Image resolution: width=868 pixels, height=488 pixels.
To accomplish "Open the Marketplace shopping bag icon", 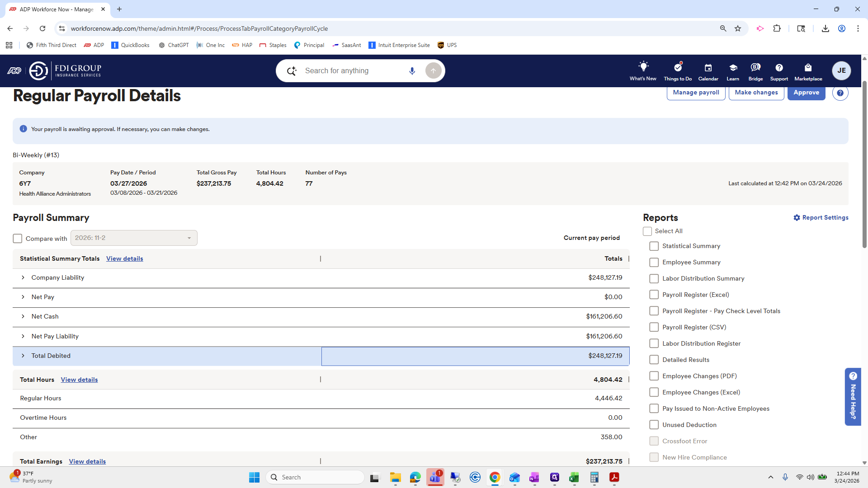I will point(808,68).
